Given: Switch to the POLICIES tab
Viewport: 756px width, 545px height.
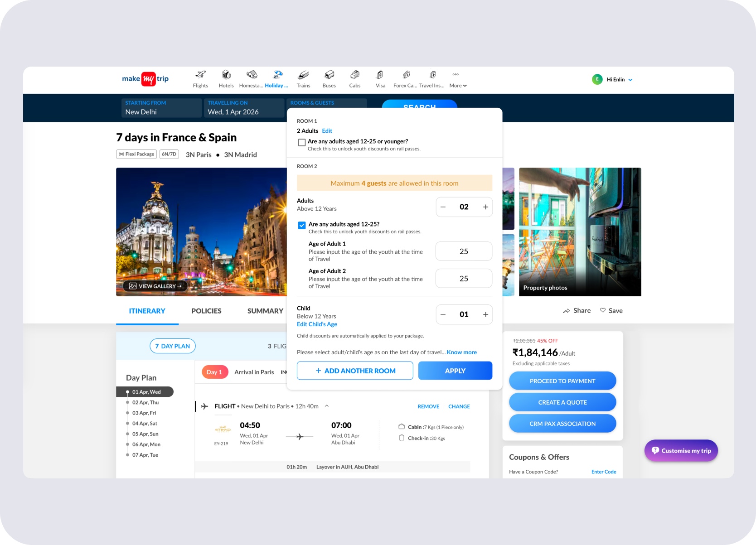Looking at the screenshot, I should [206, 311].
